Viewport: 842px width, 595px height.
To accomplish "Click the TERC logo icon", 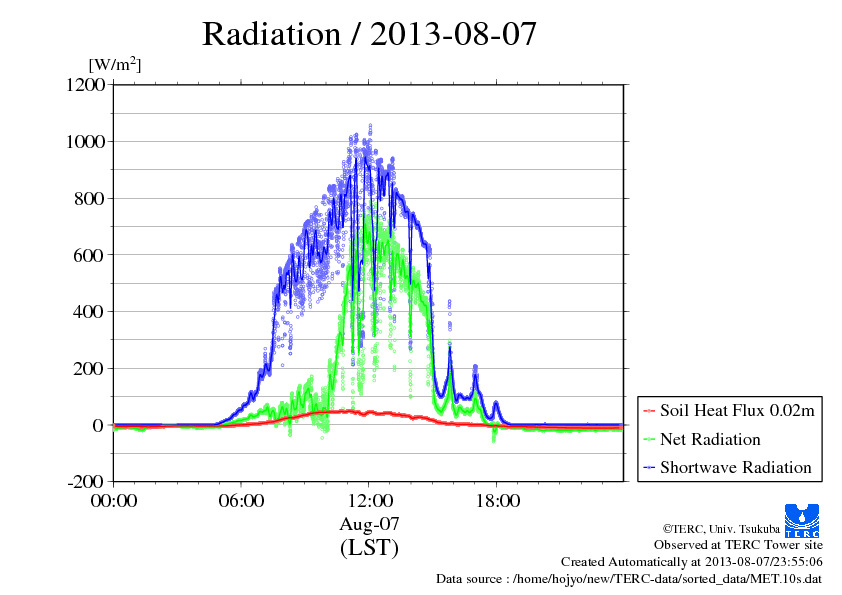I will (802, 521).
